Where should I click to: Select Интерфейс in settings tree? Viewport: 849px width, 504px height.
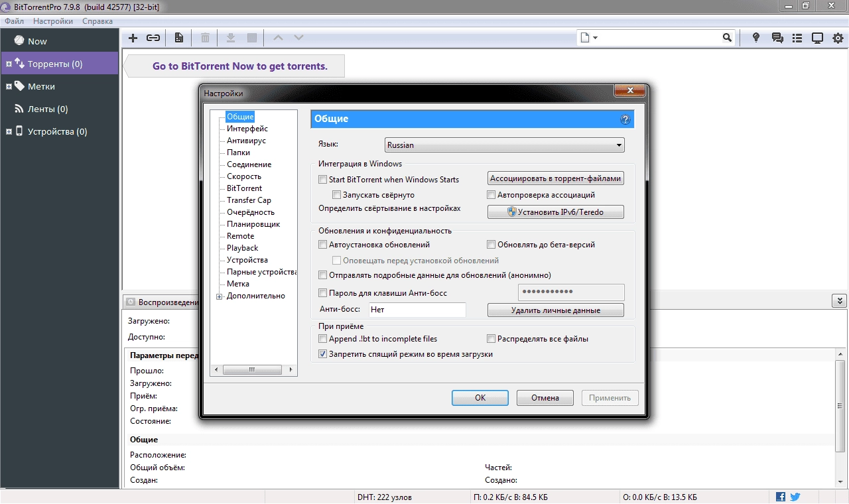coord(247,129)
